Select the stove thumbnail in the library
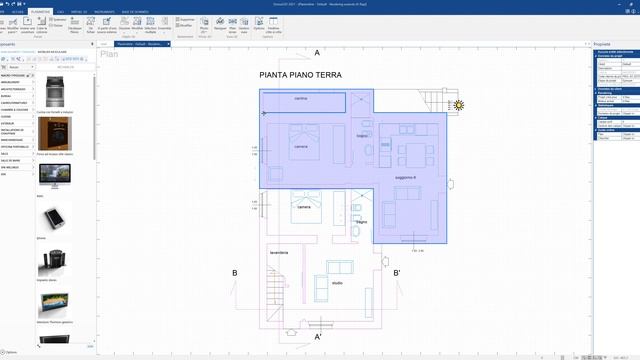 click(55, 92)
